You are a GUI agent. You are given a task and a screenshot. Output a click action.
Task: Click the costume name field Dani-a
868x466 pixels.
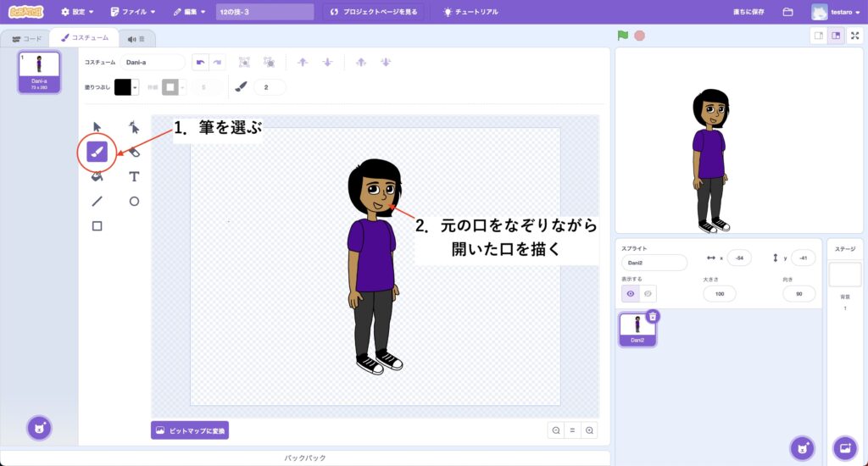[153, 62]
